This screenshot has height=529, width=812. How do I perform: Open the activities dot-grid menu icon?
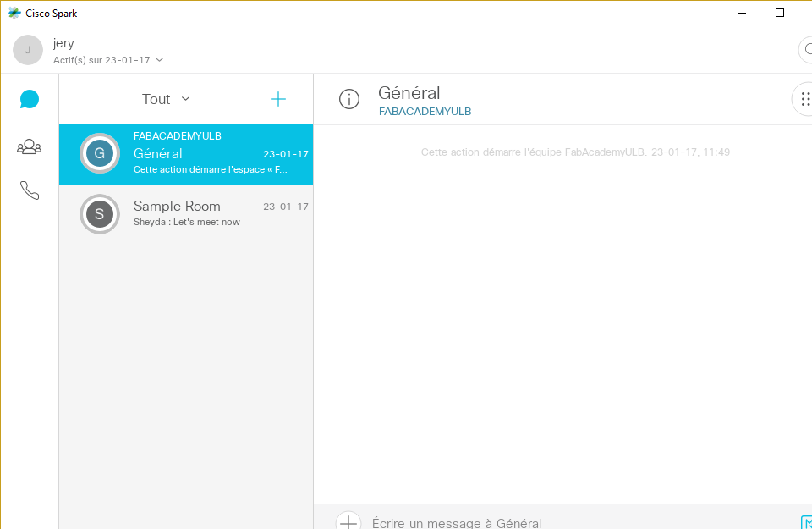point(804,99)
